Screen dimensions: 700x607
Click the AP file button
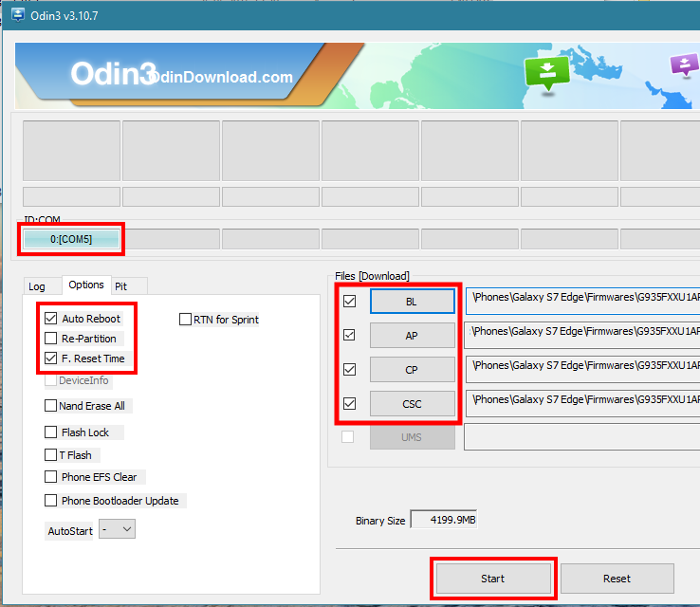(x=412, y=335)
